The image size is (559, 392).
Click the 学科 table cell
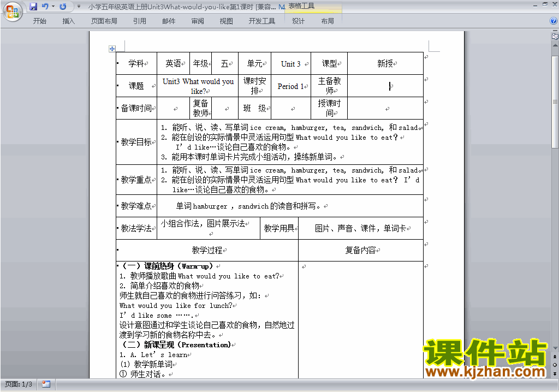[x=136, y=63]
